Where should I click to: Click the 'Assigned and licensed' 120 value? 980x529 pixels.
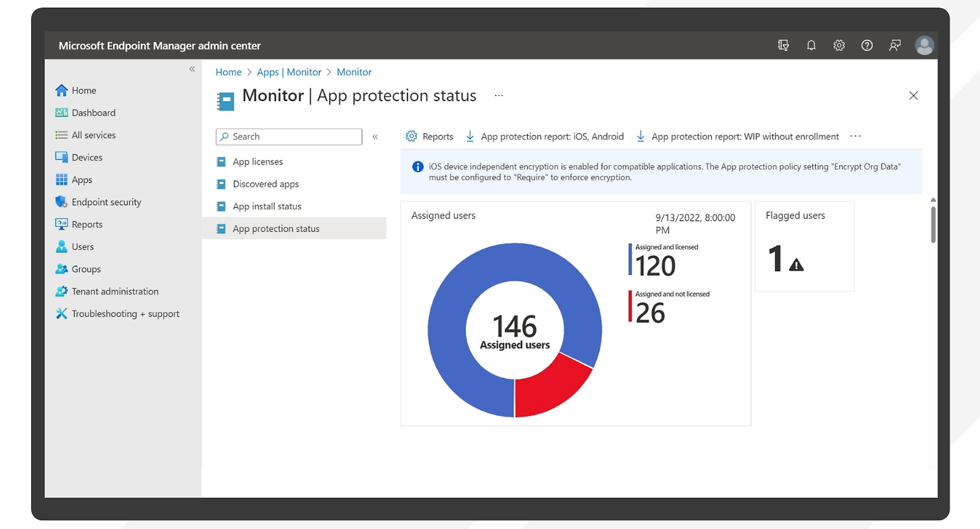(x=656, y=266)
